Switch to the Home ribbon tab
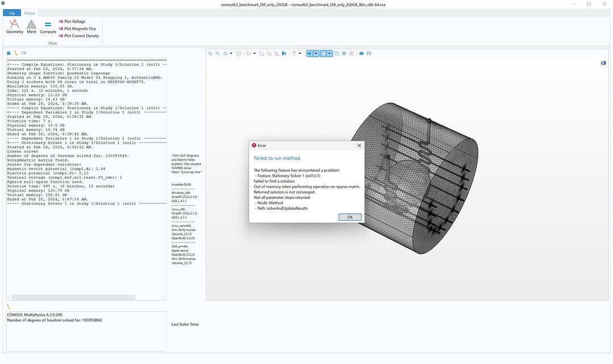This screenshot has width=613, height=364. pyautogui.click(x=30, y=12)
